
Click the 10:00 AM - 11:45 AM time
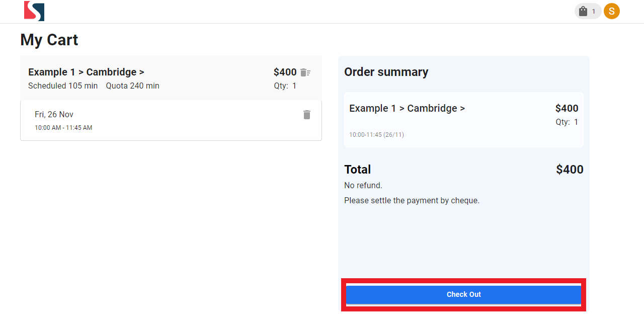(63, 128)
